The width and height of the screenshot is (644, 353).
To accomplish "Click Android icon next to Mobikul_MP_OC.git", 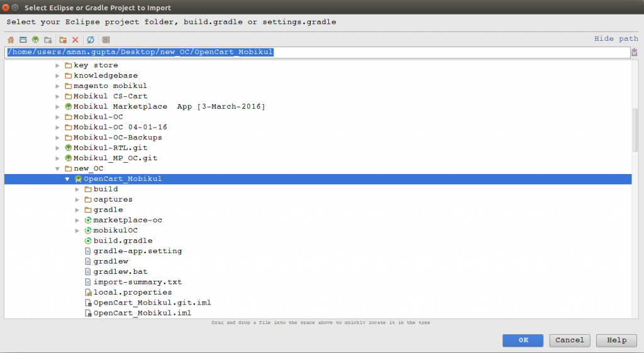I will coord(68,158).
